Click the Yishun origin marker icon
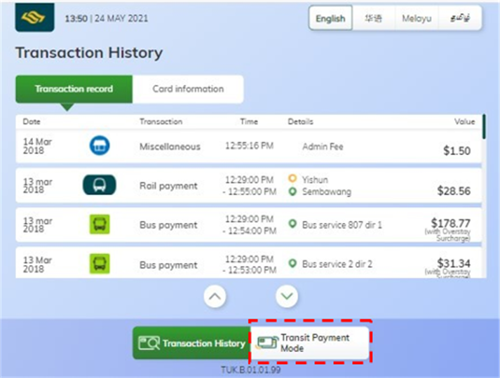500x378 pixels. click(x=292, y=179)
